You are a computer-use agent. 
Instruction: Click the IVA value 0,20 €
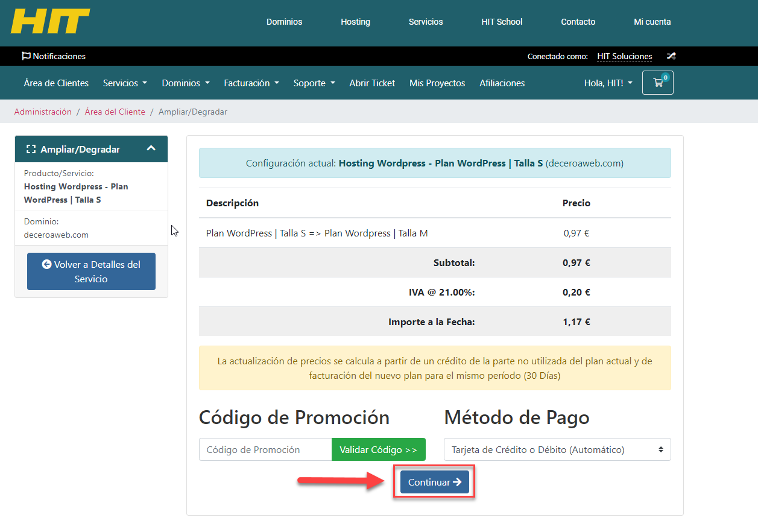576,292
